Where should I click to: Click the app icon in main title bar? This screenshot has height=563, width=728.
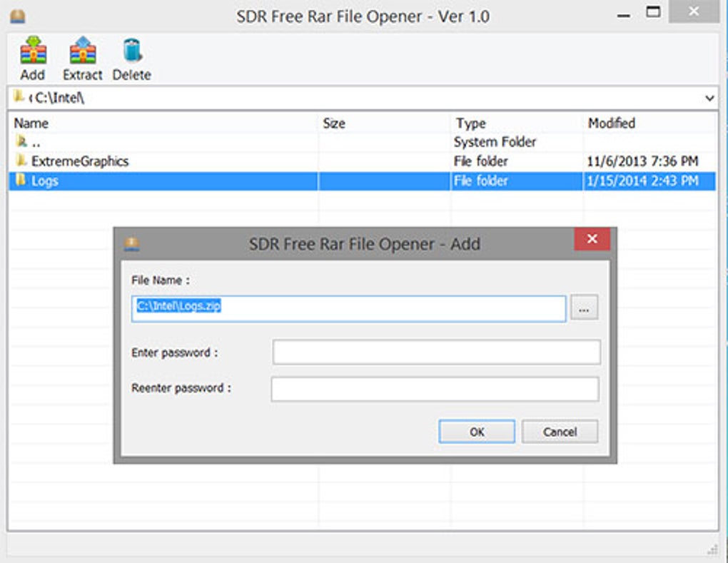click(x=17, y=16)
